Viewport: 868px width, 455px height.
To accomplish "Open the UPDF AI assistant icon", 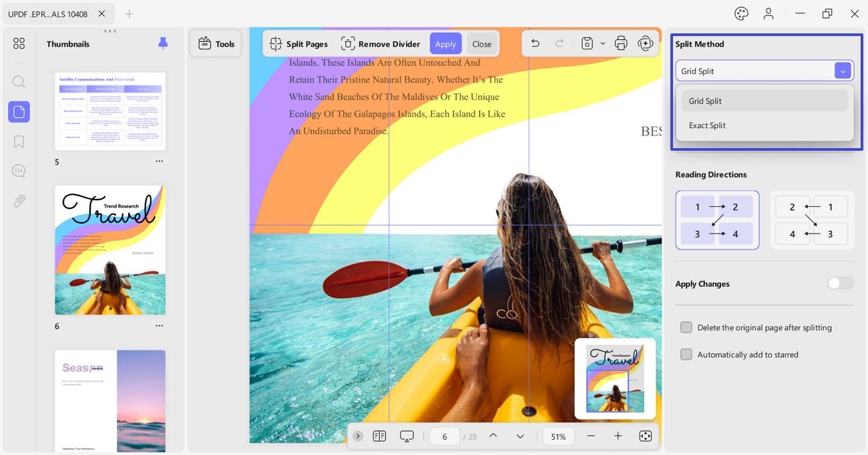I will 645,43.
